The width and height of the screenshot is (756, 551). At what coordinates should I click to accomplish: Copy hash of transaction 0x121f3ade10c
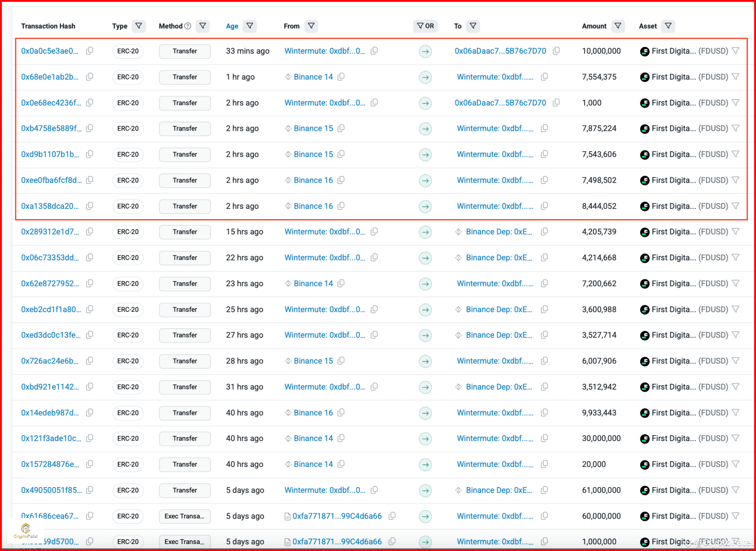click(90, 438)
